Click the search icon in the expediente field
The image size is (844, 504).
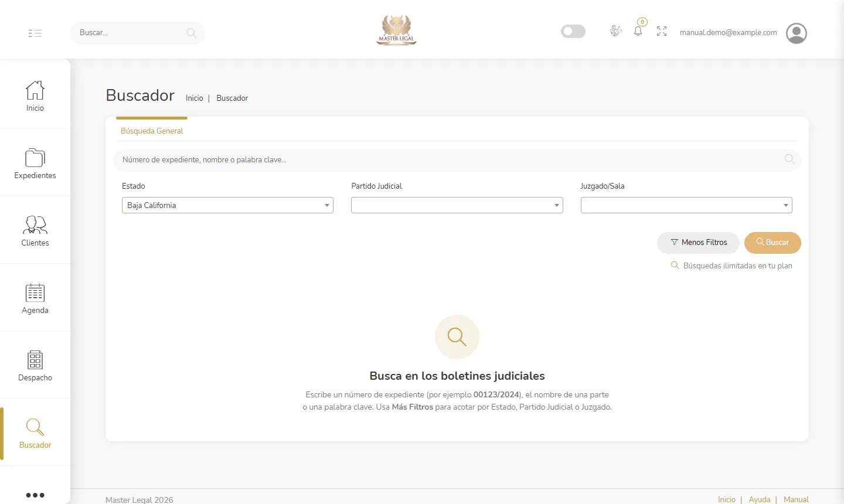tap(789, 159)
